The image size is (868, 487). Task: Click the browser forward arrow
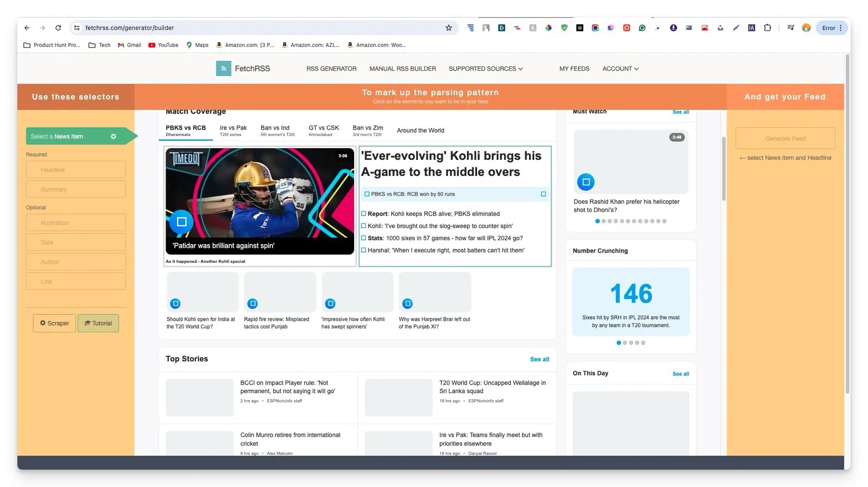[42, 28]
